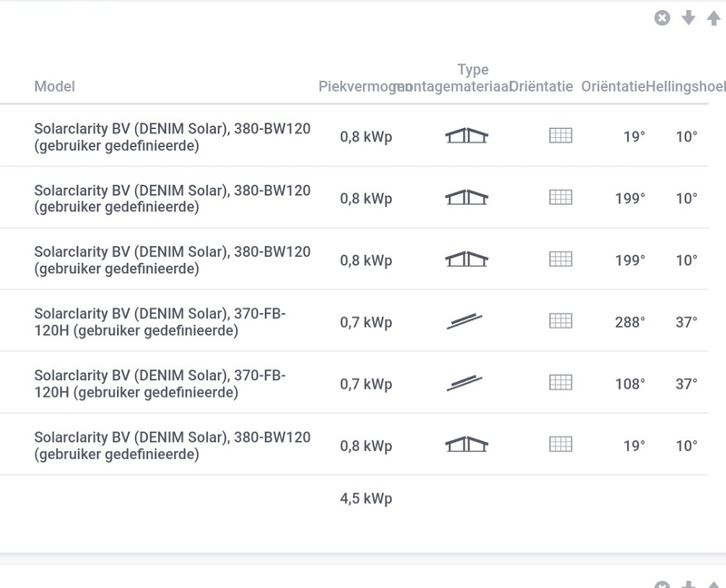This screenshot has width=726, height=588.
Task: Click mounting type icon in 288° row
Action: [465, 321]
